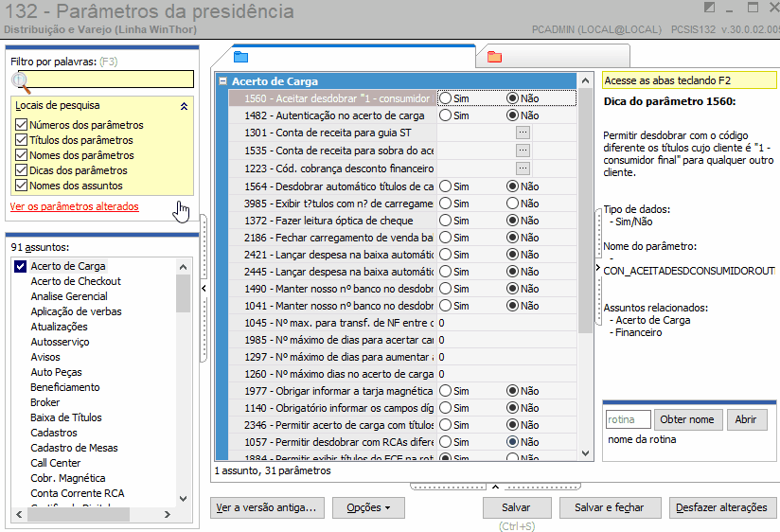Click Obter nome button

coord(687,419)
